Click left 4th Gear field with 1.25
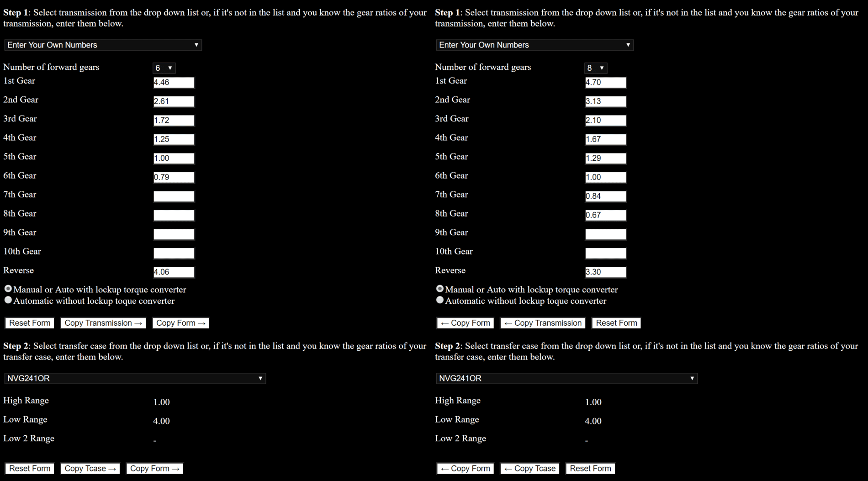868x481 pixels. (174, 139)
